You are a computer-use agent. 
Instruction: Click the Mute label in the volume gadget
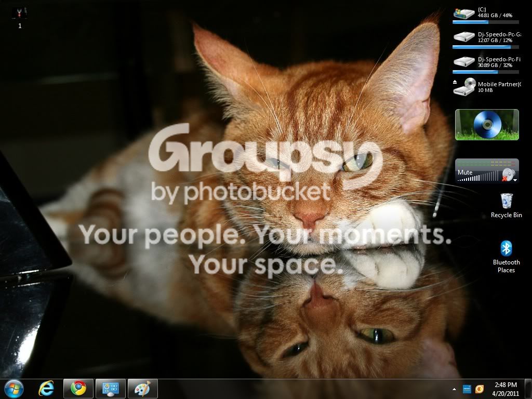(465, 172)
